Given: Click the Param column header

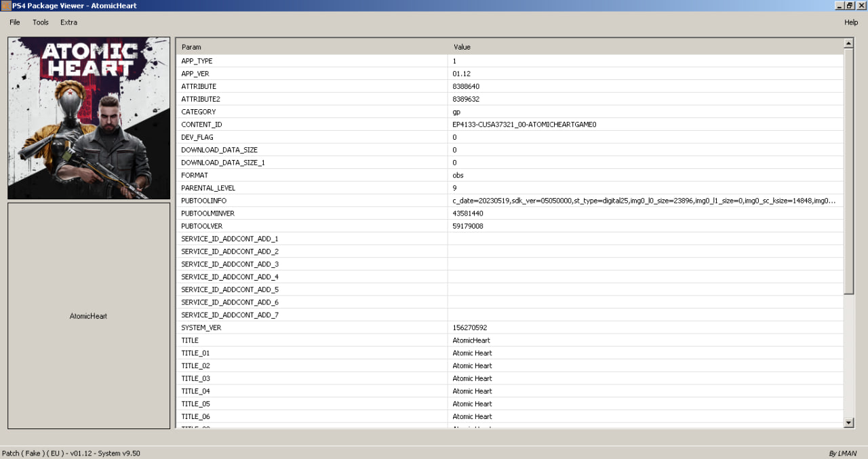Looking at the screenshot, I should point(312,47).
